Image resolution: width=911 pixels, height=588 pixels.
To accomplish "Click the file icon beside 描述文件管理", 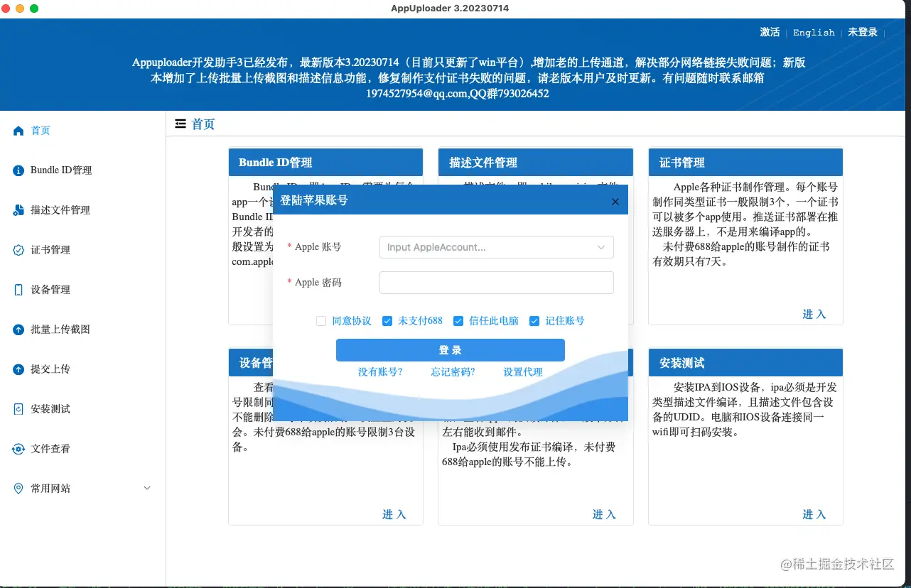I will (x=18, y=210).
